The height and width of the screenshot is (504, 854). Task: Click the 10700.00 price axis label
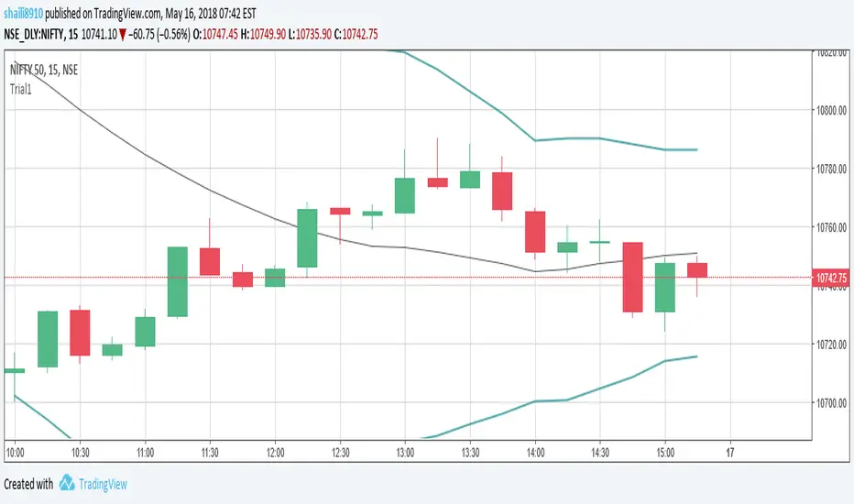pos(832,402)
